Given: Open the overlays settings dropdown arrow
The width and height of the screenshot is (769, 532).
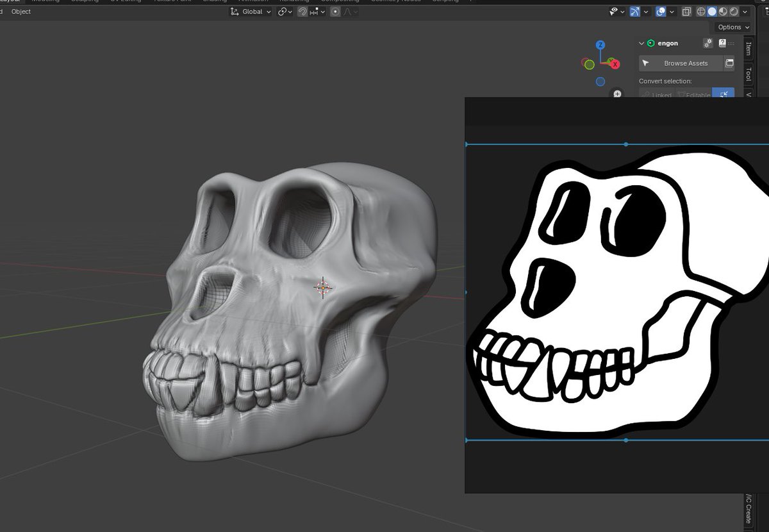Looking at the screenshot, I should pyautogui.click(x=671, y=12).
